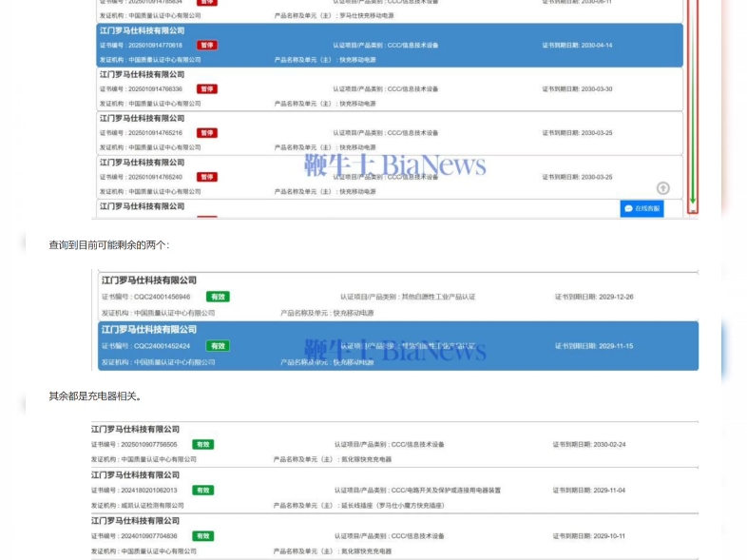Click product name 氮化镓快充充电器 in 2030-02-24 row

point(366,459)
